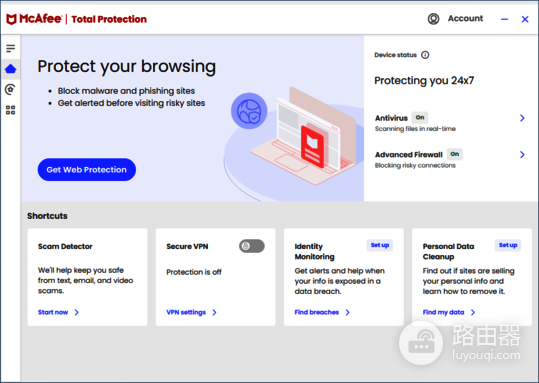Click the Shortcuts heading
This screenshot has height=383, width=539.
(x=47, y=216)
